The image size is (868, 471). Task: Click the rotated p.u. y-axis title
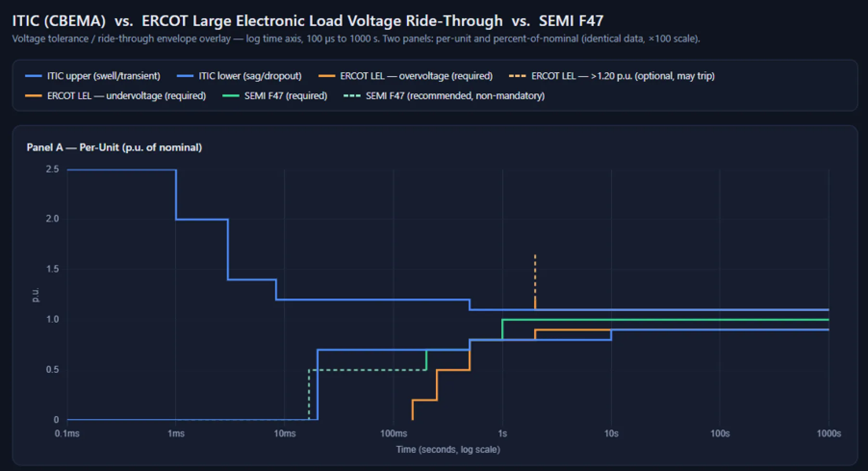(x=35, y=295)
